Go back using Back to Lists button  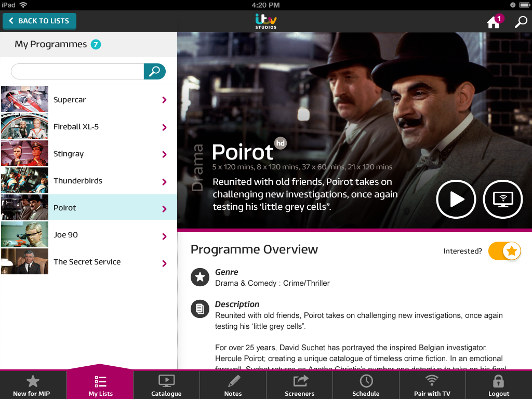tap(39, 21)
